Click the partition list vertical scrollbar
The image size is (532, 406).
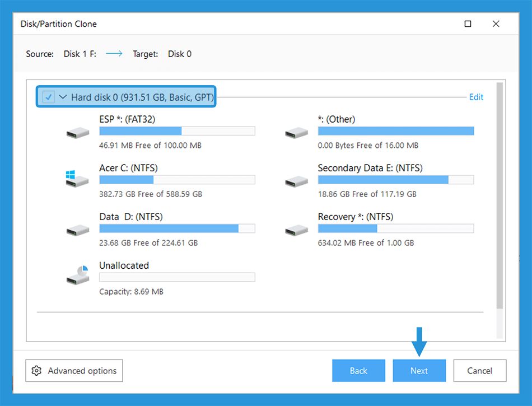point(500,195)
